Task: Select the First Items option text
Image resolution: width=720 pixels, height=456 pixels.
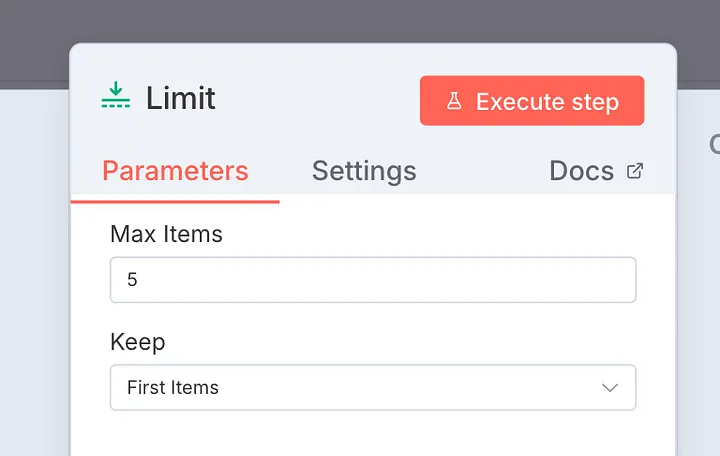Action: click(x=173, y=388)
